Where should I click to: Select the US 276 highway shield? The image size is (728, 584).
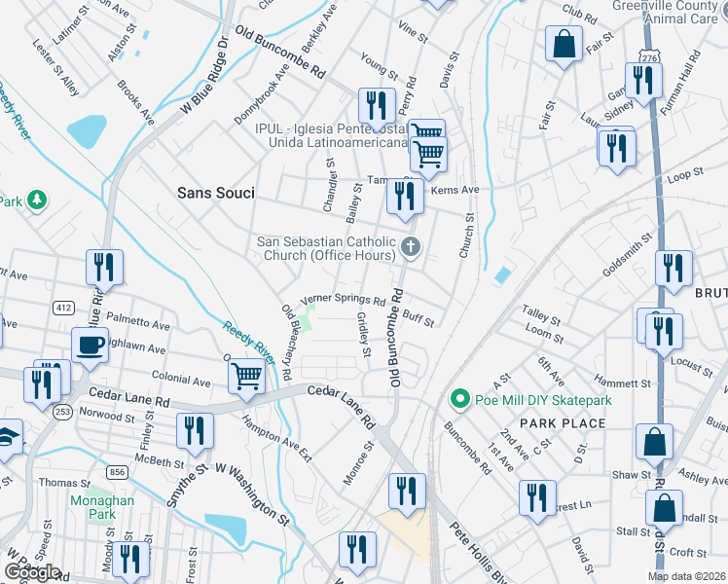click(x=649, y=55)
